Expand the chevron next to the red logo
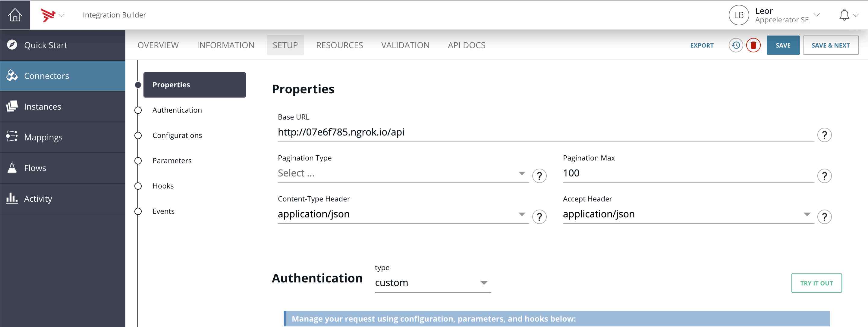Image resolution: width=868 pixels, height=327 pixels. [62, 15]
